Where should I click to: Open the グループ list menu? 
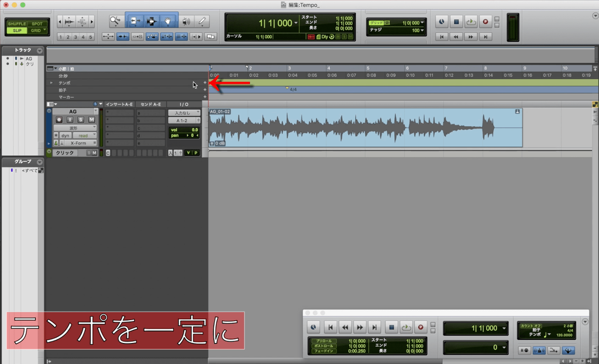tap(39, 162)
